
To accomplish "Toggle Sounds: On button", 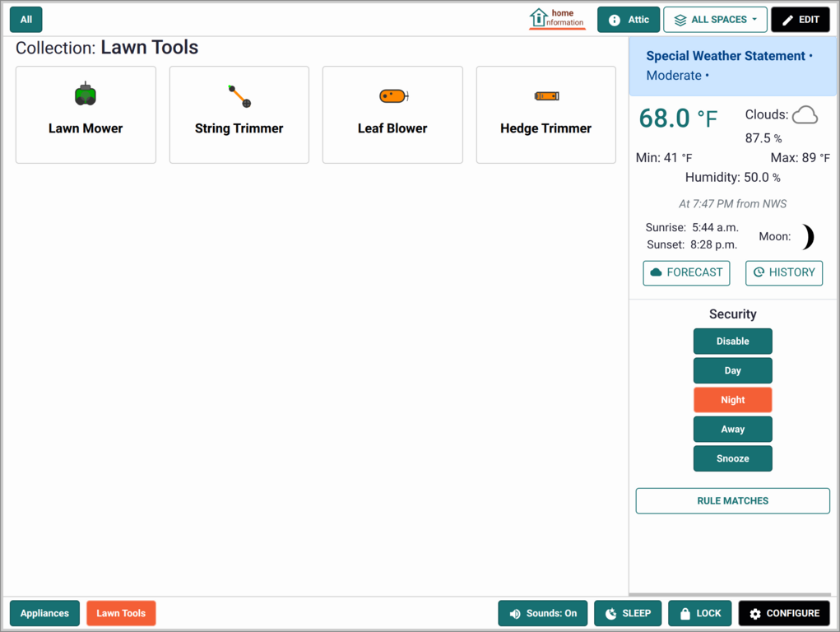I will coord(542,613).
